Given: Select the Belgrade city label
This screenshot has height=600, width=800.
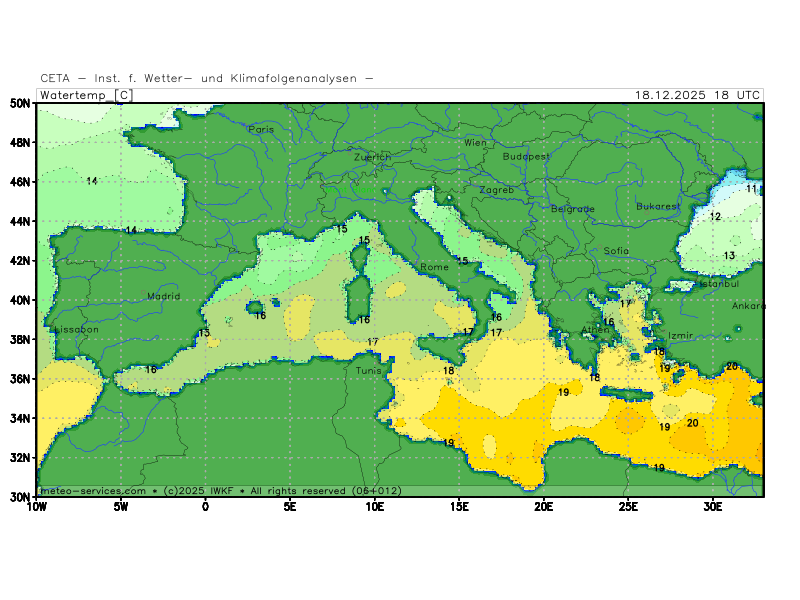Looking at the screenshot, I should tap(572, 209).
